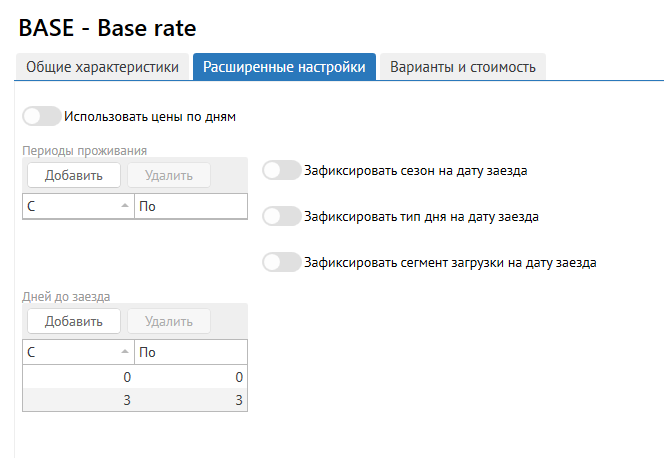Click 'Добавить' under Периоды проживания
Image resolution: width=664 pixels, height=458 pixels.
coord(73,175)
